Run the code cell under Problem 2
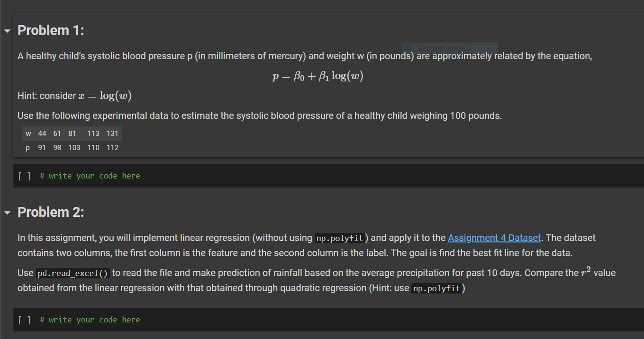 [x=25, y=320]
